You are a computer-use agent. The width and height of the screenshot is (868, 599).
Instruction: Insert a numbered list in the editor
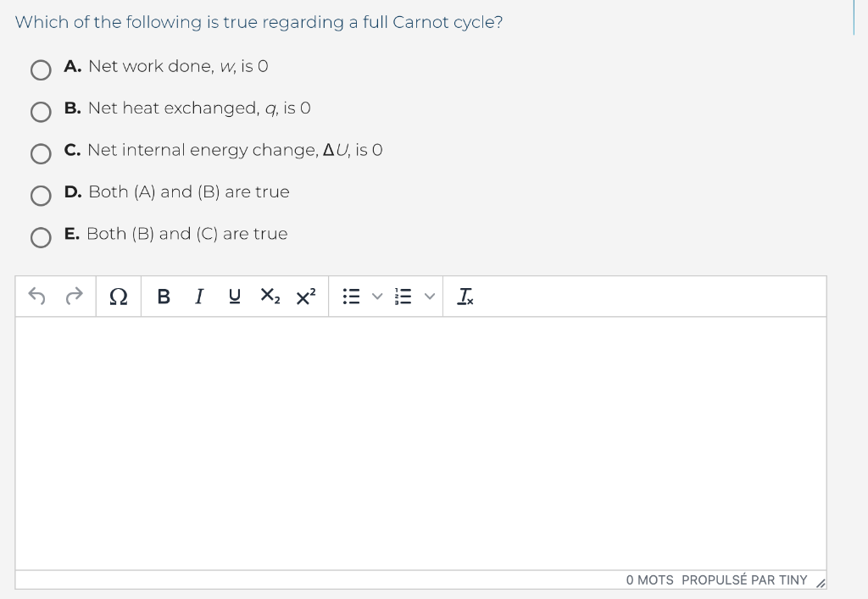[404, 296]
